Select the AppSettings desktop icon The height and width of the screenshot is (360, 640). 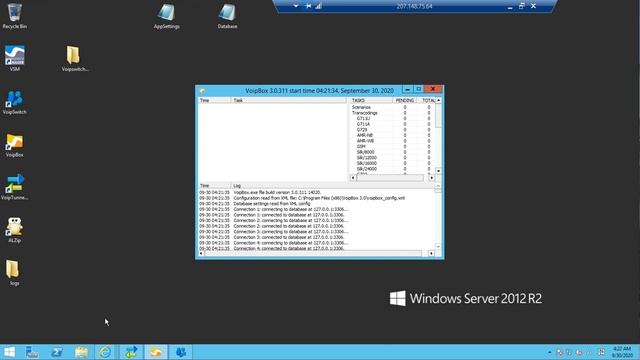pyautogui.click(x=167, y=16)
